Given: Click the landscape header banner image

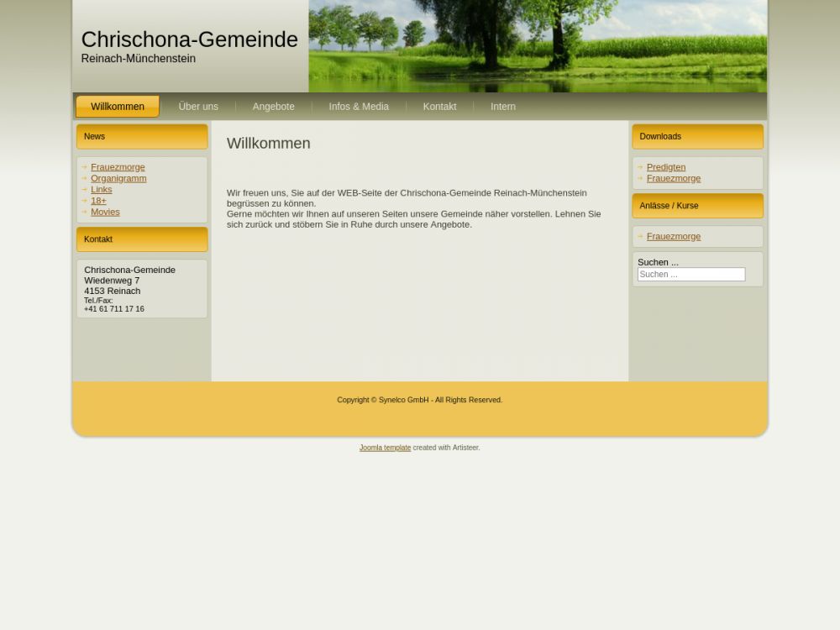Looking at the screenshot, I should (538, 46).
